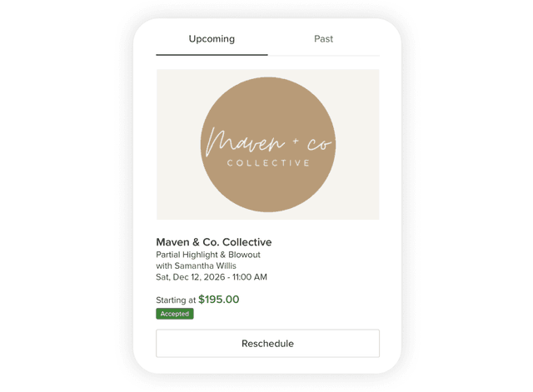
Task: Click the Partial Highlight & Blowout service line
Action: tap(208, 255)
